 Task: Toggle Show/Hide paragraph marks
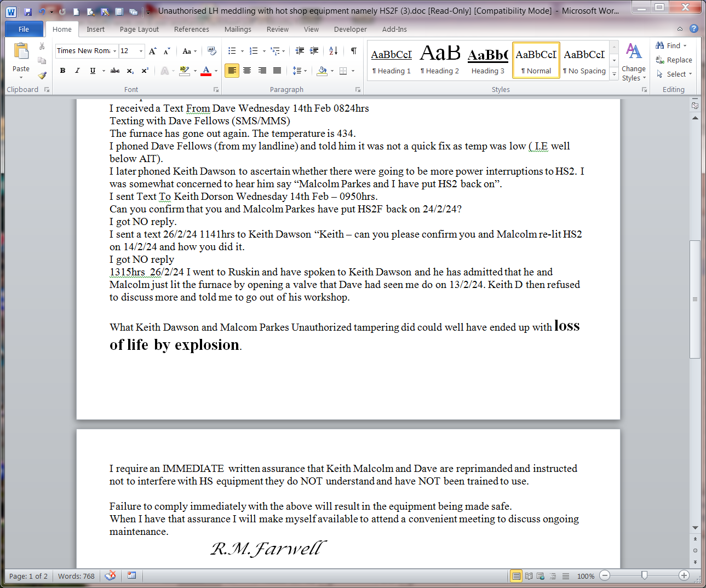pyautogui.click(x=354, y=51)
